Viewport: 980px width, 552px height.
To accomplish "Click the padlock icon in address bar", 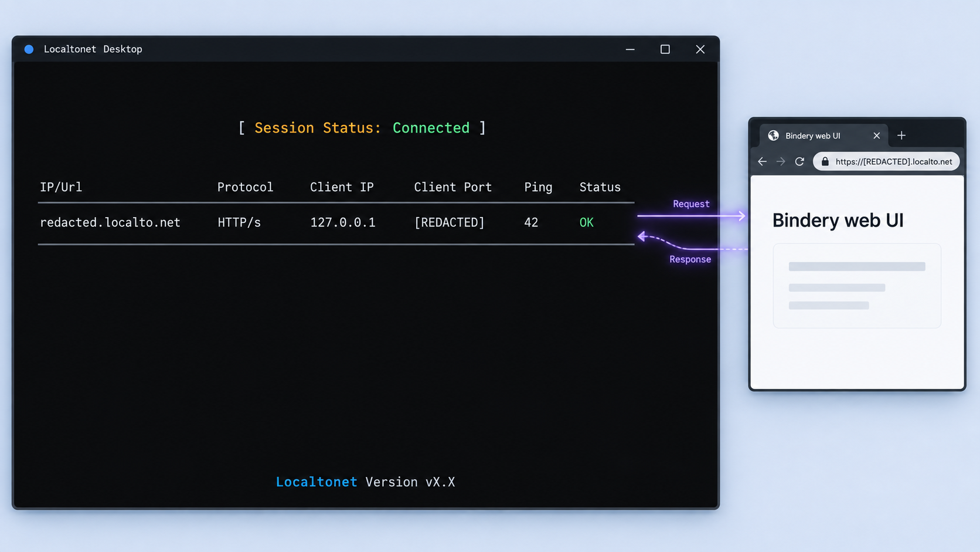I will [825, 161].
